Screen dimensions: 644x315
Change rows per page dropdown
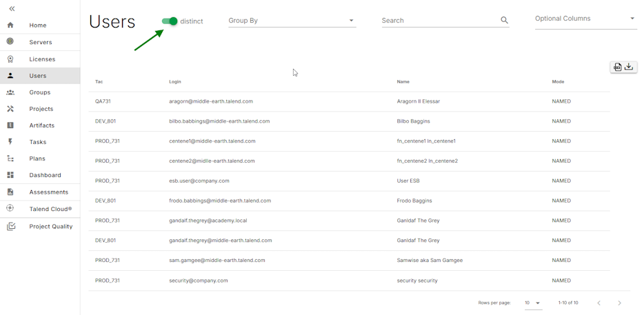(532, 303)
